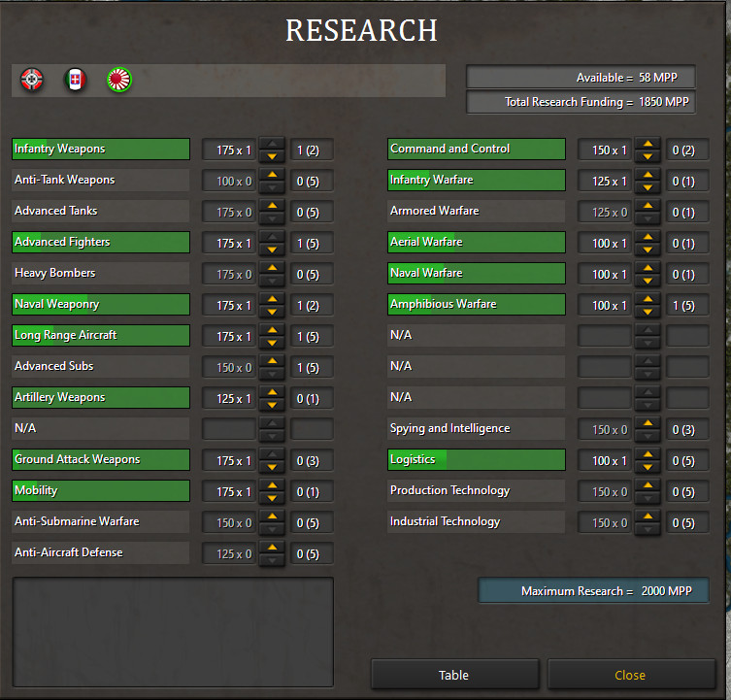Image resolution: width=731 pixels, height=700 pixels.
Task: Select the Italy flag icon
Action: pos(75,80)
